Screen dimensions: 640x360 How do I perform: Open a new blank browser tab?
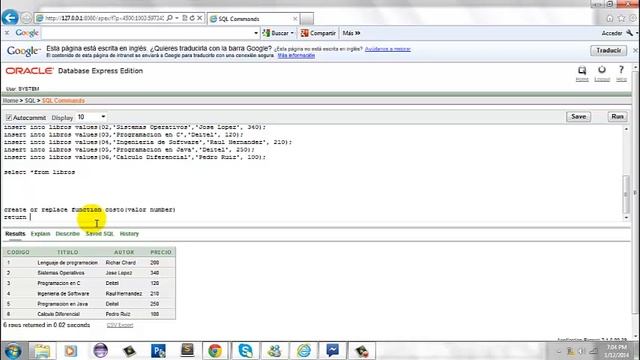click(307, 19)
